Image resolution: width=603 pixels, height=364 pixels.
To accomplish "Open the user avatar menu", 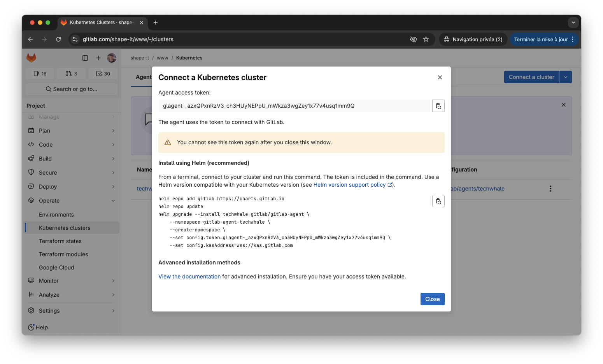I will click(112, 58).
